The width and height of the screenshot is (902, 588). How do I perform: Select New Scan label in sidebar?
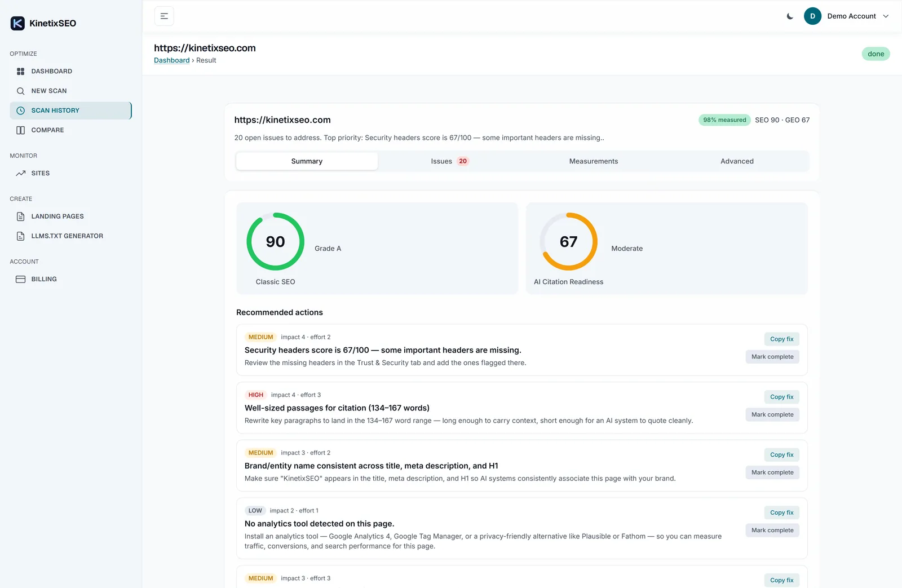coord(49,91)
